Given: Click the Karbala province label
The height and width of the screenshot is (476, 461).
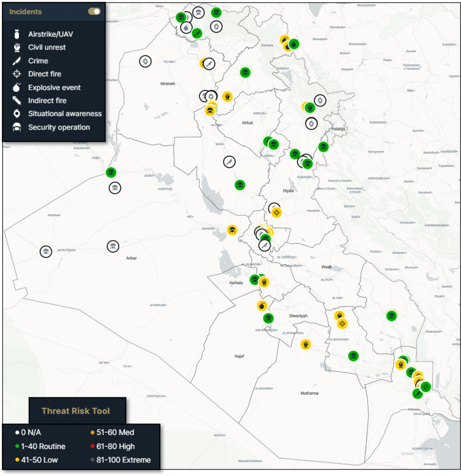Looking at the screenshot, I should [x=236, y=283].
